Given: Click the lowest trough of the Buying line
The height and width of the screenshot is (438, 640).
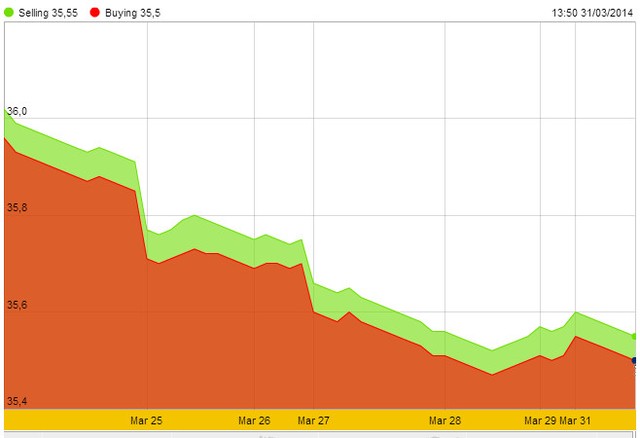Looking at the screenshot, I should coord(491,374).
